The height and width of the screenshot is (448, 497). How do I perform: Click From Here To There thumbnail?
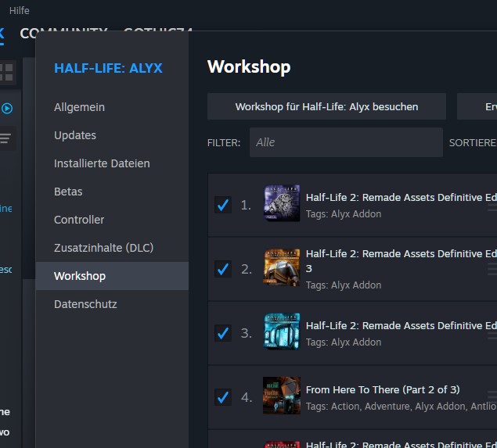282,396
